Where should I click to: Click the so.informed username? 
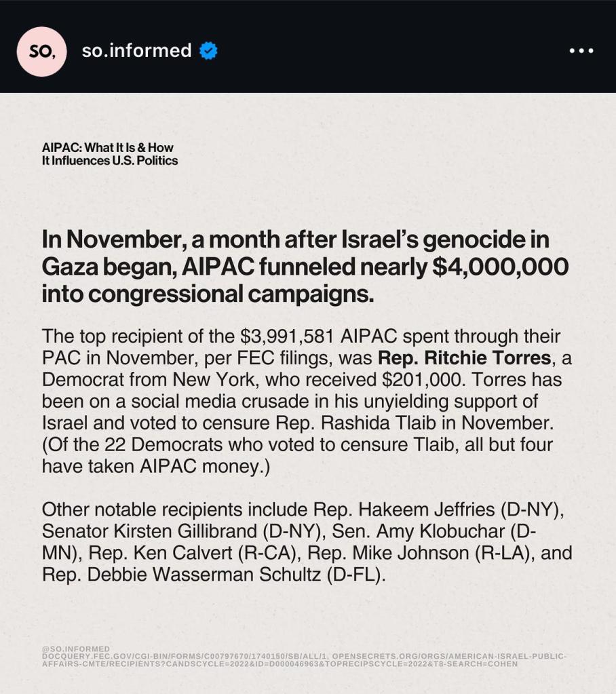(136, 51)
